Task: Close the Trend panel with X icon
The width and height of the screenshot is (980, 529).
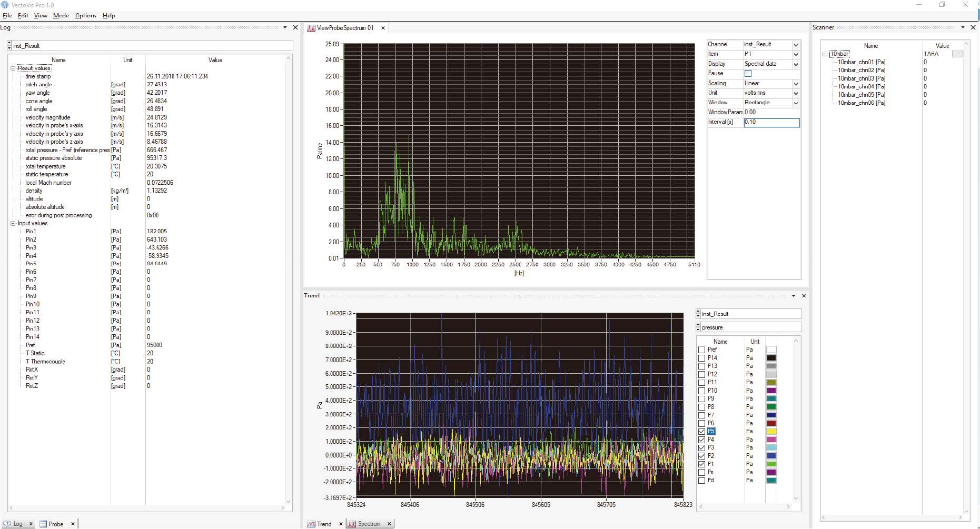Action: click(x=804, y=296)
